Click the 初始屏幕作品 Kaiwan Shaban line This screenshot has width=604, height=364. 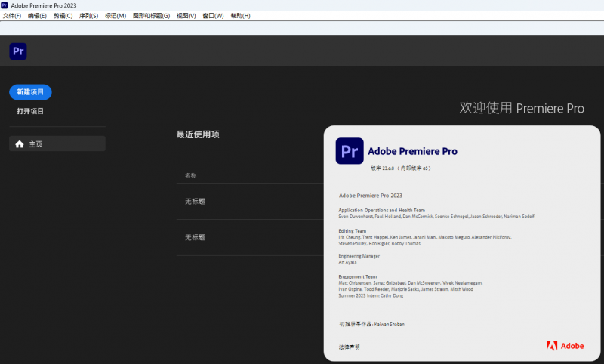[371, 324]
